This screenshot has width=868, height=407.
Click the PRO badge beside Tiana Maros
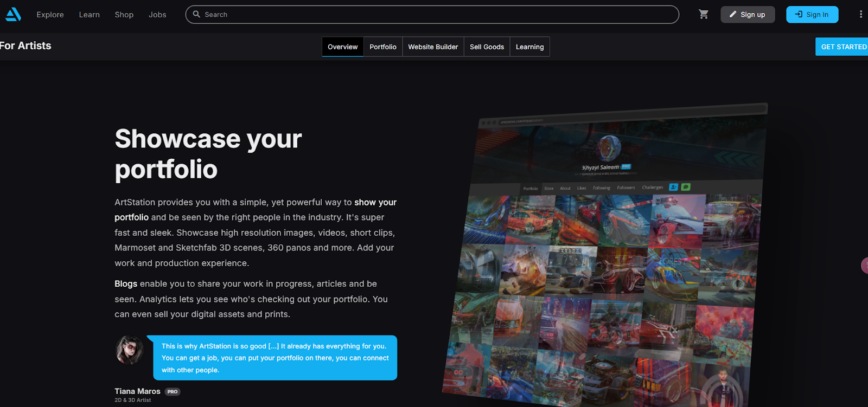tap(173, 392)
